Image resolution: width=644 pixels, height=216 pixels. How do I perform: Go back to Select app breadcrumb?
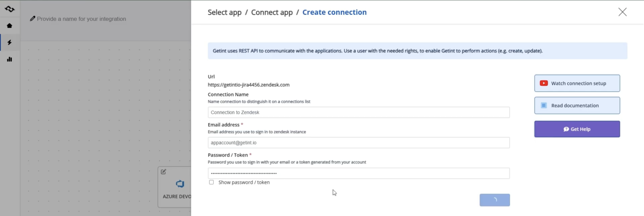point(225,12)
